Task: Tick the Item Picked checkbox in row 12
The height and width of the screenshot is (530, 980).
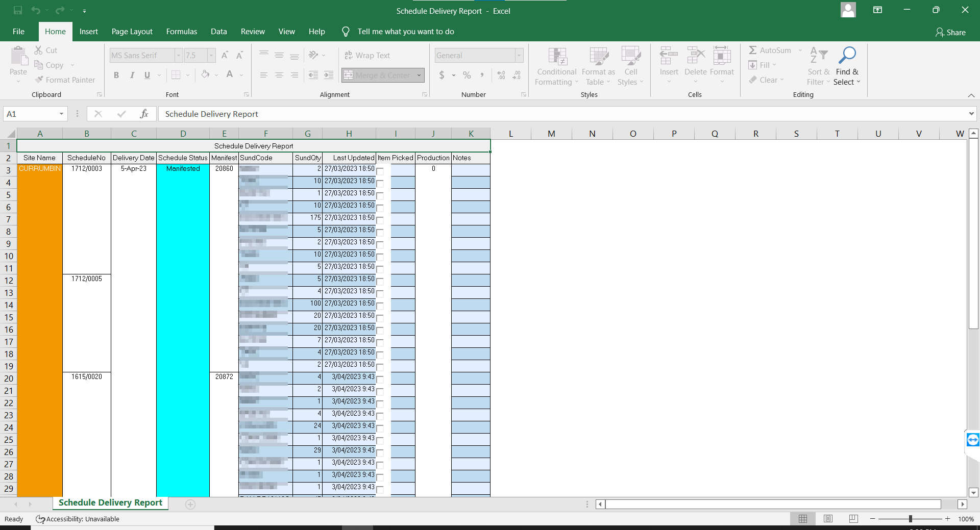Action: (x=380, y=282)
